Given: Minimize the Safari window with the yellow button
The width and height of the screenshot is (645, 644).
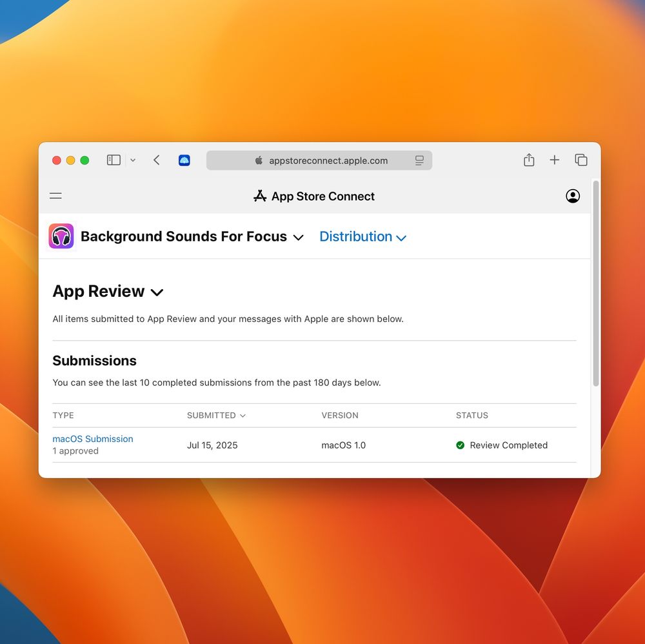Looking at the screenshot, I should click(71, 160).
